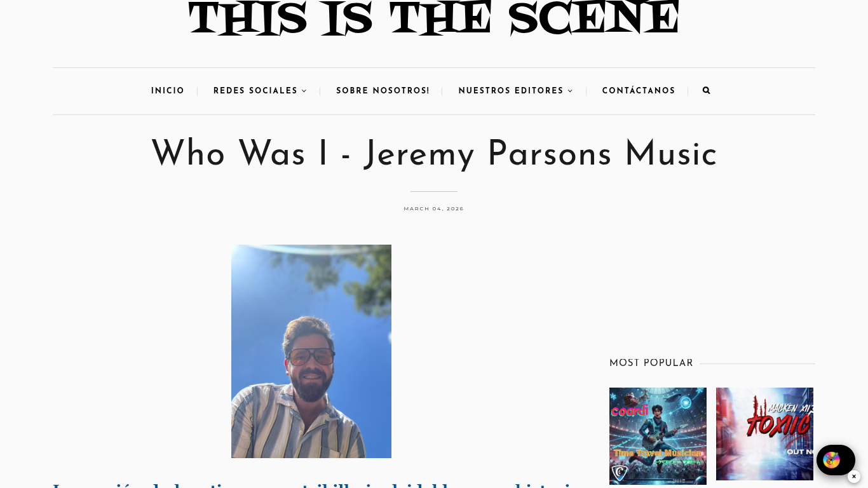
Task: Open the Macken XII Toxic thumbnail
Action: 764,434
